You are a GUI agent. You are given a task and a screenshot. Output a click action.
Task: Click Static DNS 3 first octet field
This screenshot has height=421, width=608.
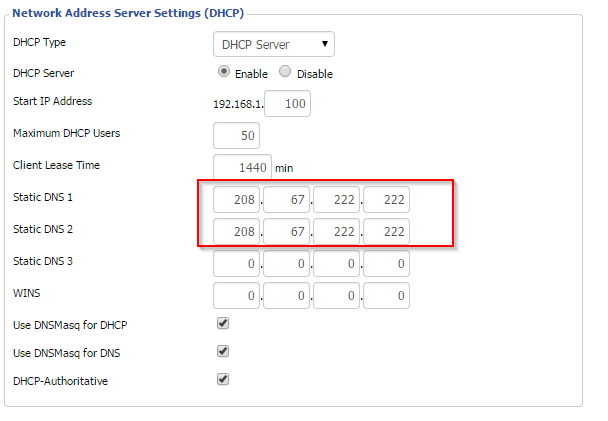(236, 264)
